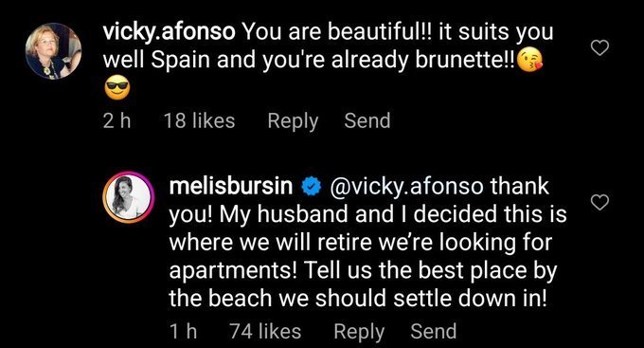Viewport: 644px width, 348px height.
Task: Tap the verified badge next to melisbursin
Action: coord(312,187)
